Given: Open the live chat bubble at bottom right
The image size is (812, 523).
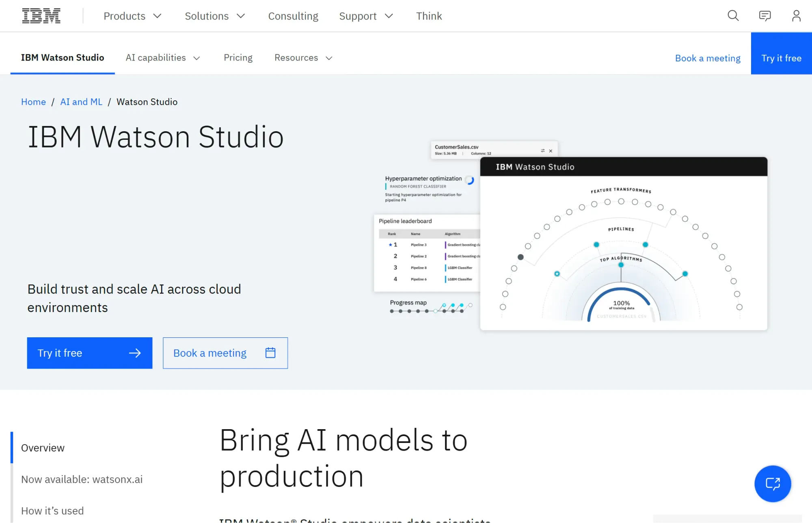Looking at the screenshot, I should coord(773,484).
